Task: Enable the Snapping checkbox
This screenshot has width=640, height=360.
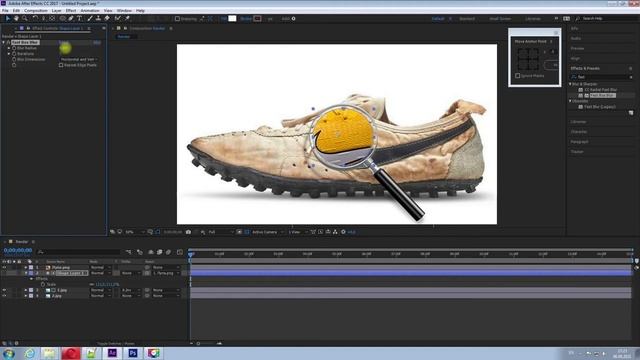Action: 177,18
